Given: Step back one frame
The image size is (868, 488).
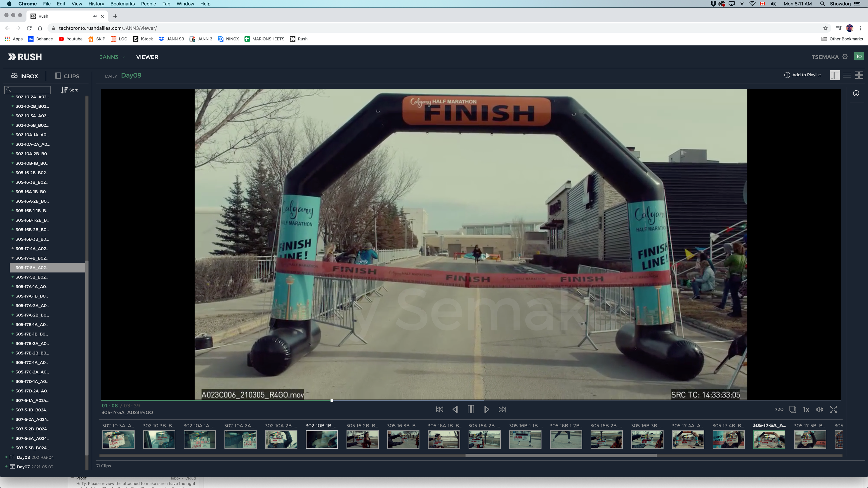Looking at the screenshot, I should (455, 409).
